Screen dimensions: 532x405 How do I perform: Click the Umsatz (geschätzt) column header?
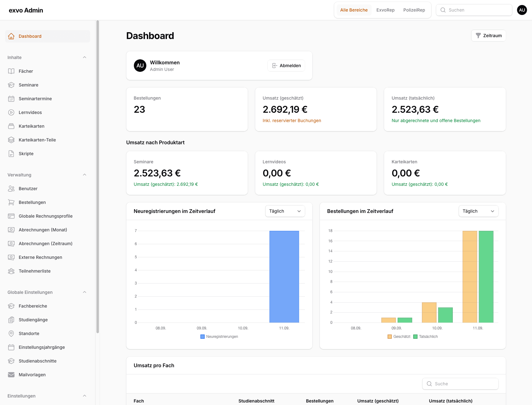coord(378,401)
